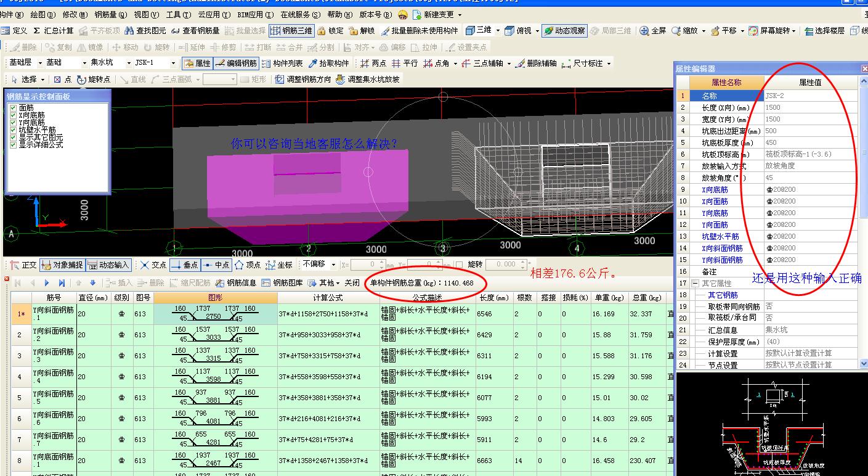This screenshot has width=868, height=476.
Task: Toggle X向底筋 checkbox
Action: tap(13, 115)
